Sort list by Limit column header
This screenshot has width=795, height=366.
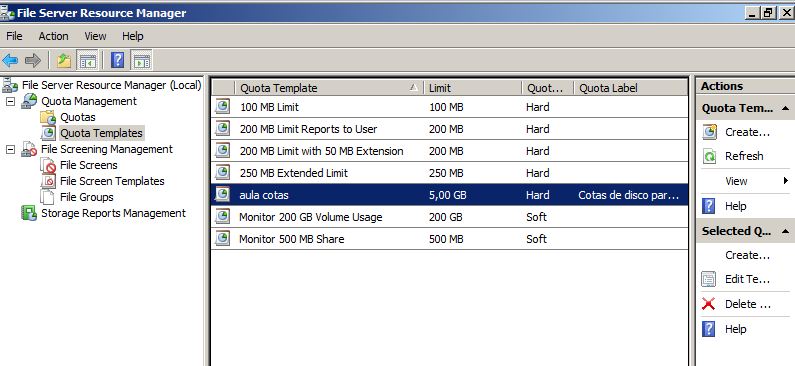(x=473, y=88)
